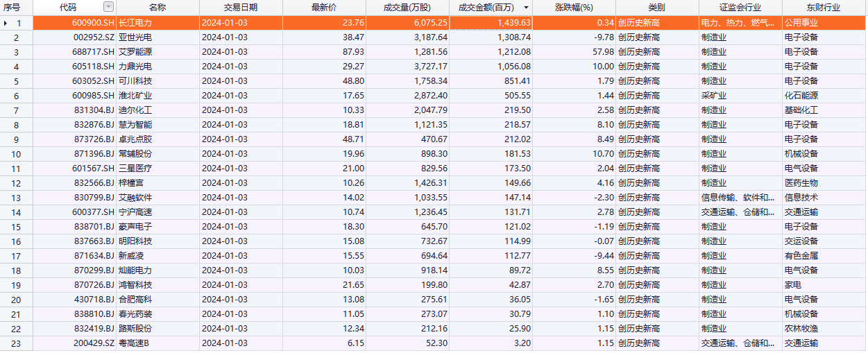Select the 艾罗能源 name cell

click(x=135, y=52)
